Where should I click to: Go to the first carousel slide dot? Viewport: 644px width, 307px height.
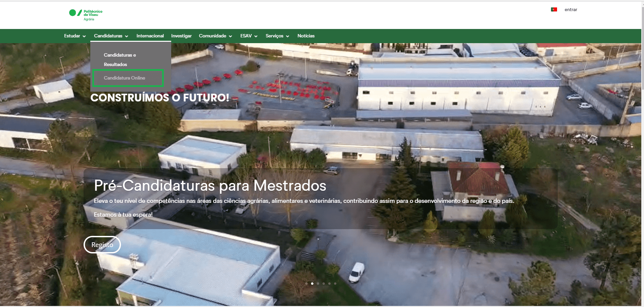[306, 283]
